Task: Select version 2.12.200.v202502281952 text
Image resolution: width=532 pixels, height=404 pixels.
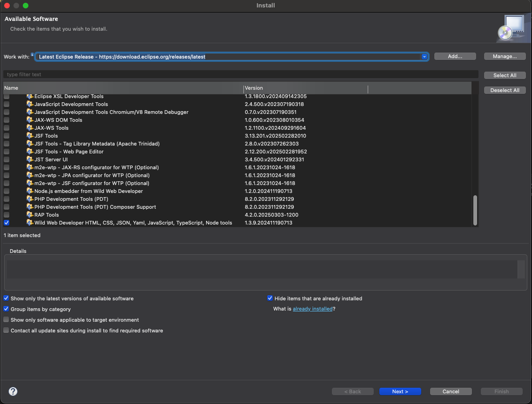Action: [x=276, y=152]
